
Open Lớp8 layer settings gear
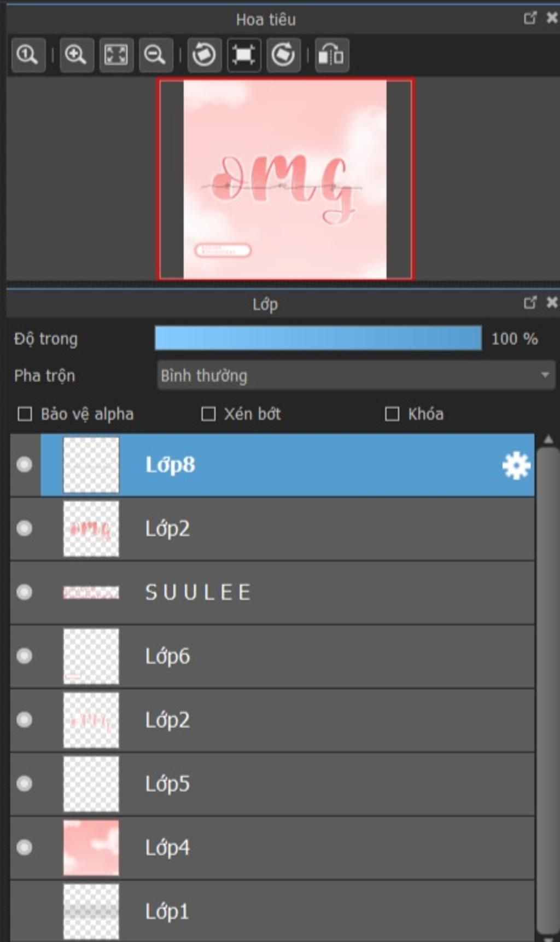pyautogui.click(x=516, y=465)
